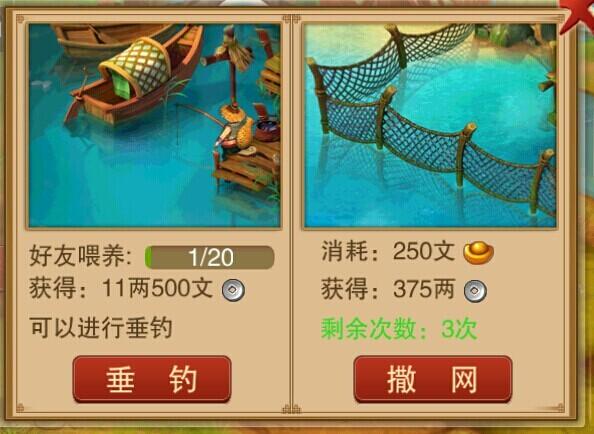
Task: Click the 消耗 250文 cost label
Action: 388,251
